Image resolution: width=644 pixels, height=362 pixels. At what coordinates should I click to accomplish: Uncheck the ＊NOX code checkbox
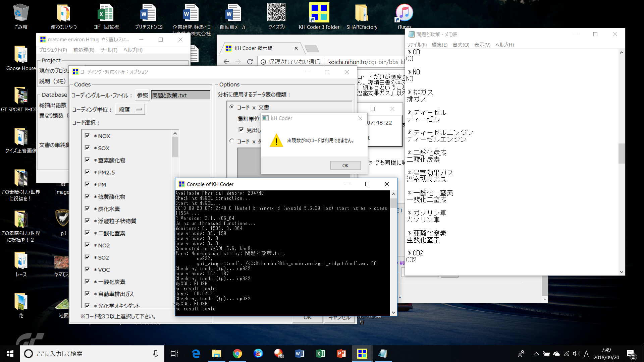87,136
